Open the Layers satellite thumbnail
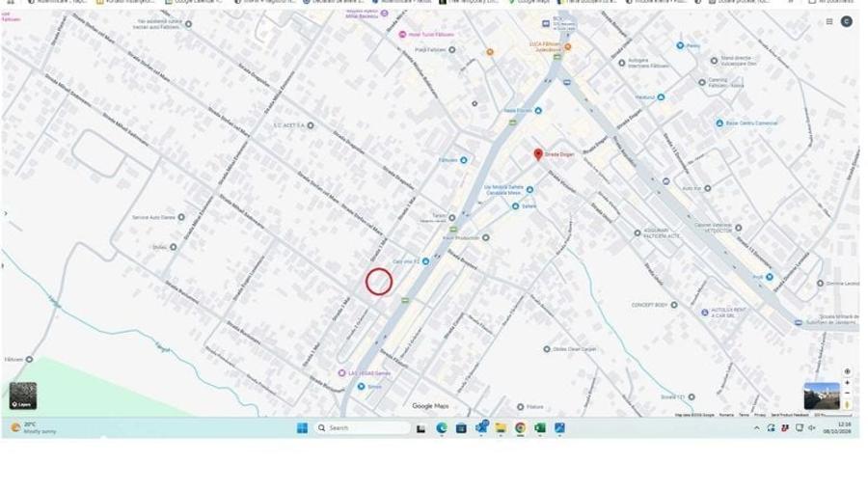 point(23,396)
